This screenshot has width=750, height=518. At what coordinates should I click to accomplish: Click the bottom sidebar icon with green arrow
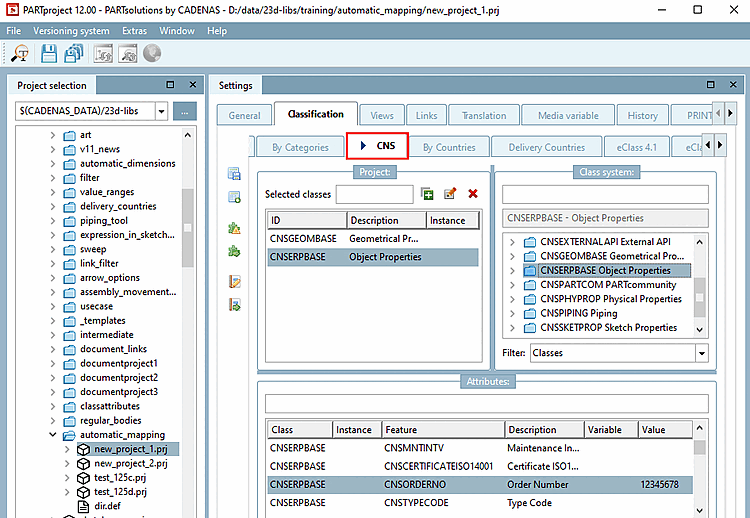pos(234,305)
